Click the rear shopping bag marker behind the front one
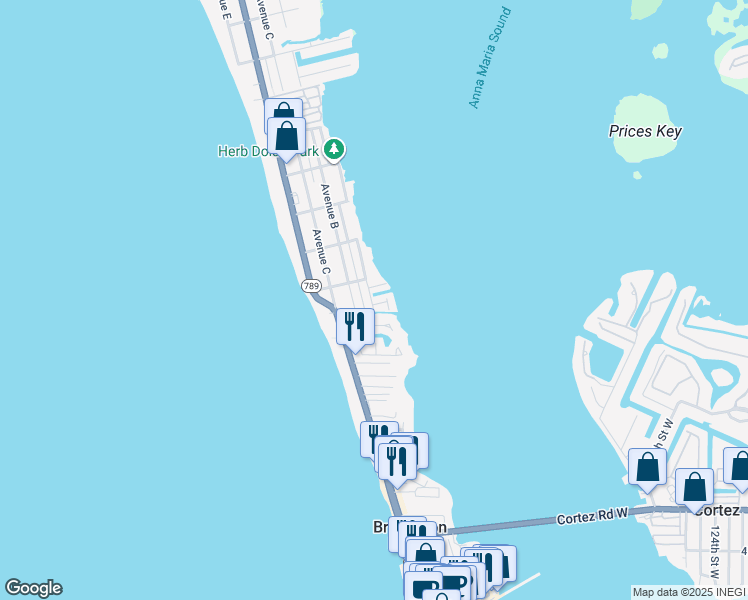 coord(283,108)
